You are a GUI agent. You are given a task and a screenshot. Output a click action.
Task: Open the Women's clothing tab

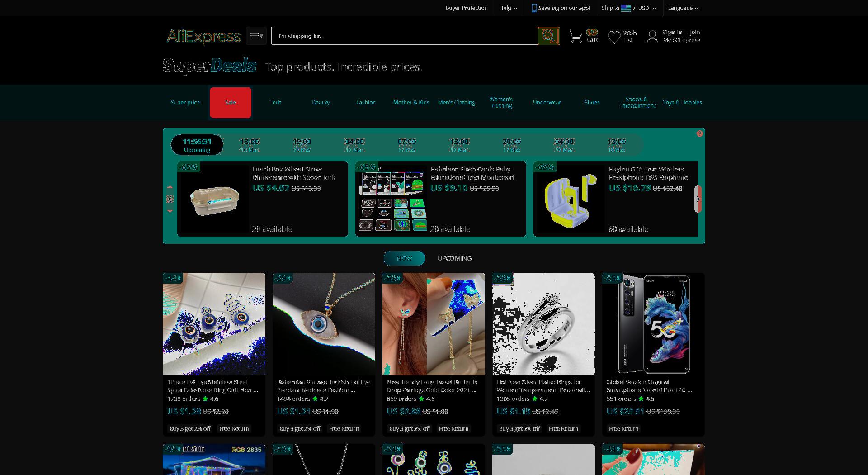[501, 103]
